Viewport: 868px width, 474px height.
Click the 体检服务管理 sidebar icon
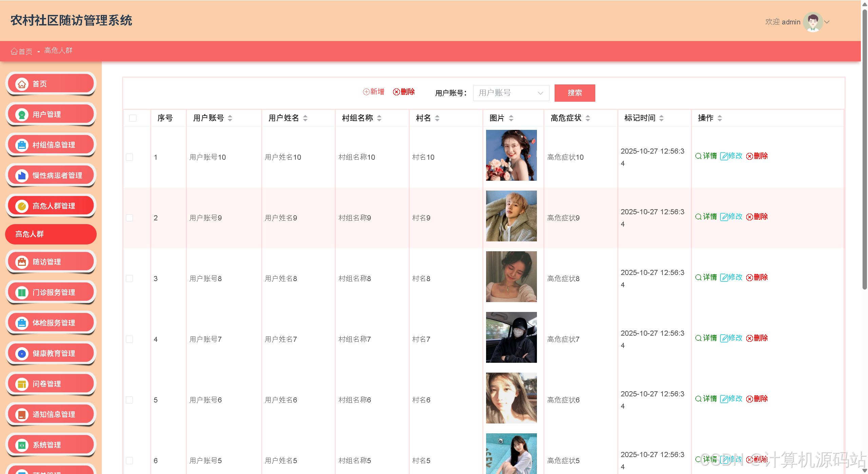[x=22, y=323]
